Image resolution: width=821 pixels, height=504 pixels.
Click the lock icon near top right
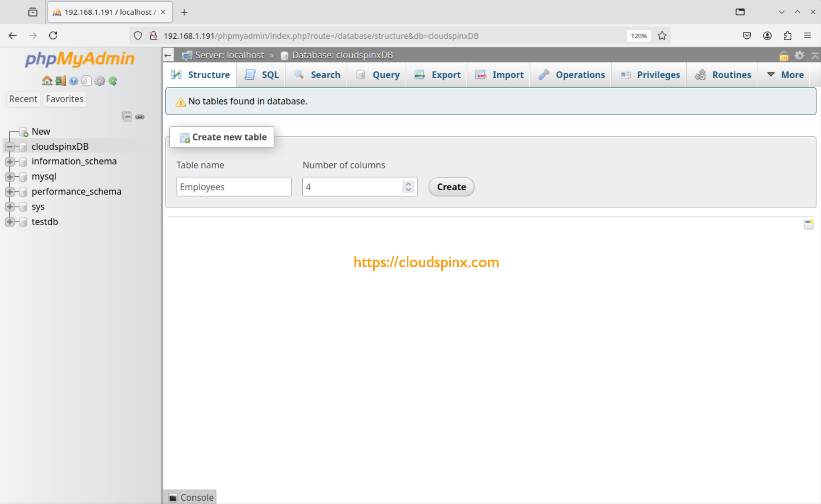tap(783, 55)
